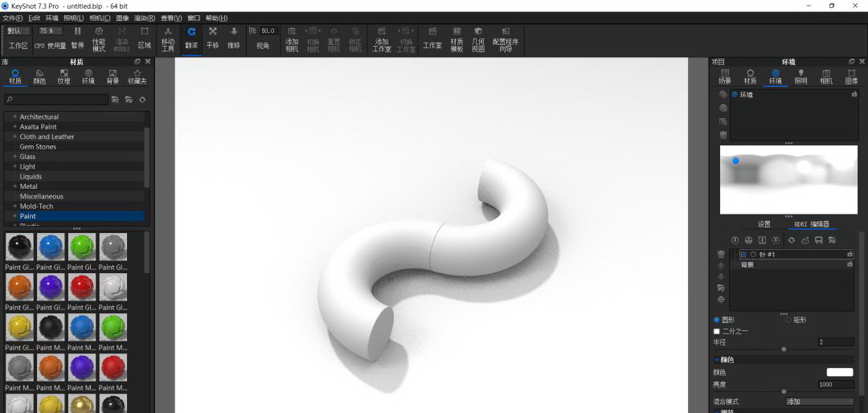Click the lock icon on the 环境 row

(854, 95)
